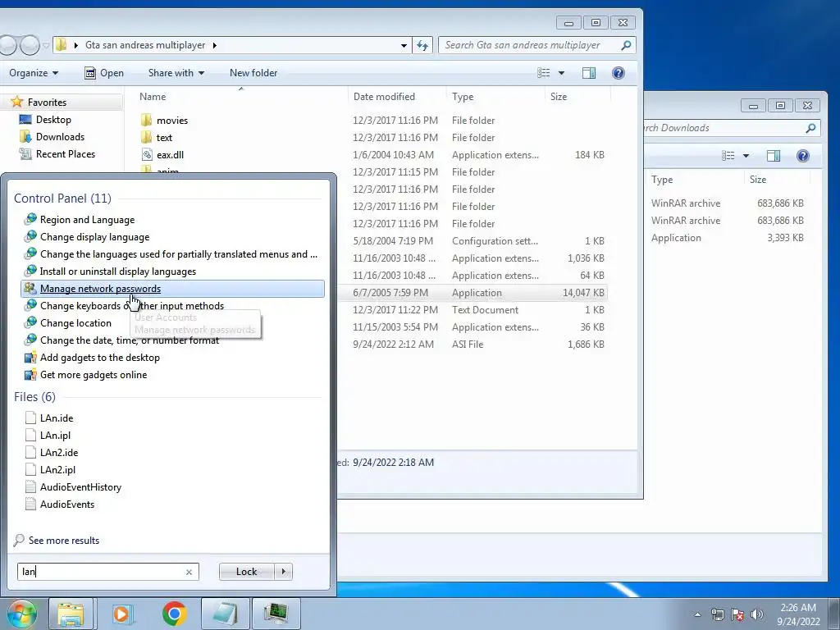Viewport: 840px width, 630px height.
Task: Open Change display language
Action: (95, 237)
